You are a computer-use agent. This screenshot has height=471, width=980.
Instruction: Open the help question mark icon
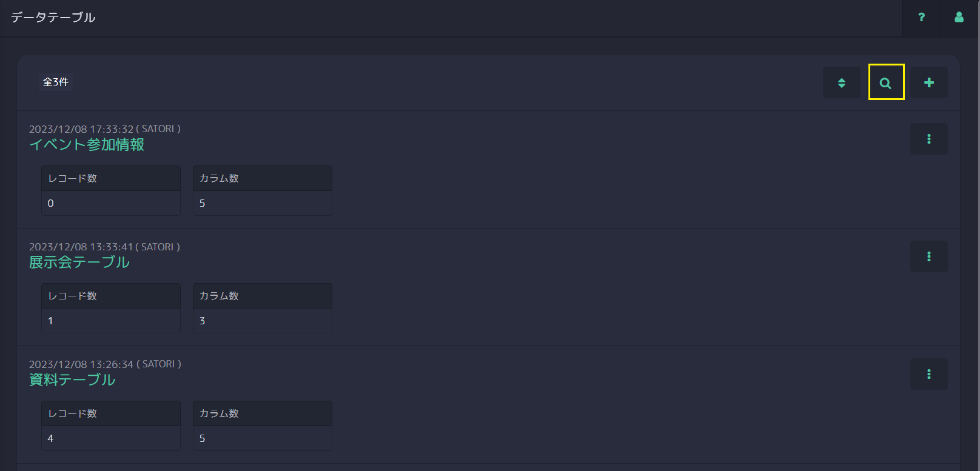(x=921, y=18)
